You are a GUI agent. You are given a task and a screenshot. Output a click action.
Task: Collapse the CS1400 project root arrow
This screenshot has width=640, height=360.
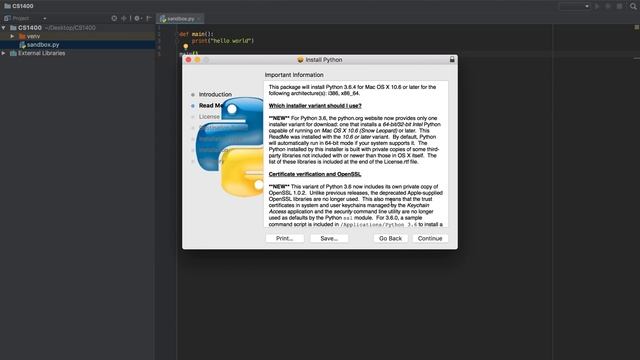4,28
